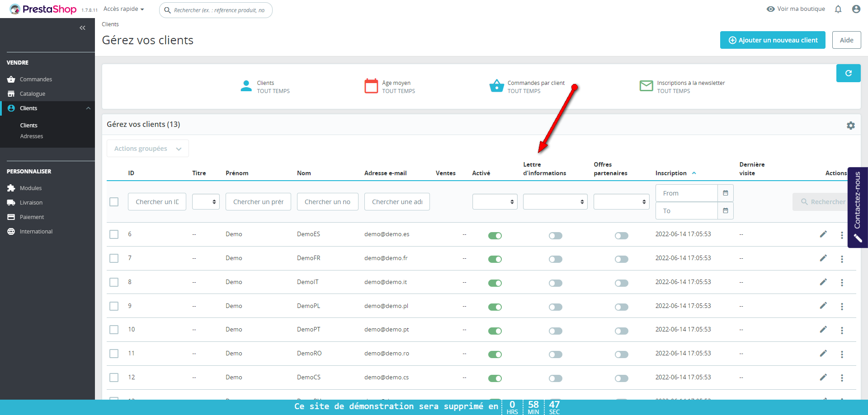Image resolution: width=868 pixels, height=415 pixels.
Task: Open the Titre filter dropdown
Action: click(206, 202)
